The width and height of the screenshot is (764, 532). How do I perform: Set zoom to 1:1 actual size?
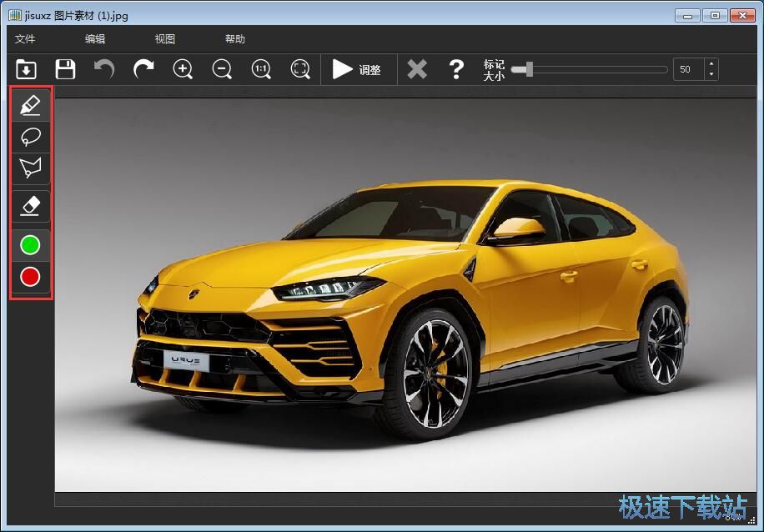coord(261,69)
